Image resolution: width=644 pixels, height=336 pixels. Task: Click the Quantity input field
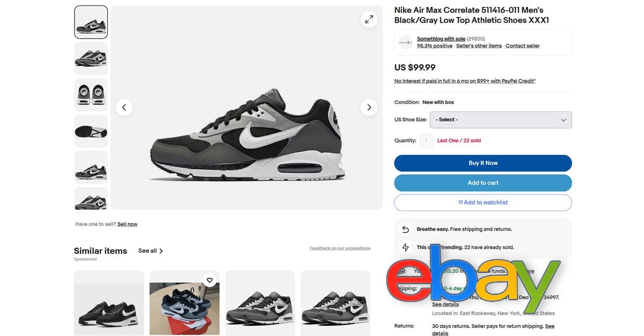[426, 141]
